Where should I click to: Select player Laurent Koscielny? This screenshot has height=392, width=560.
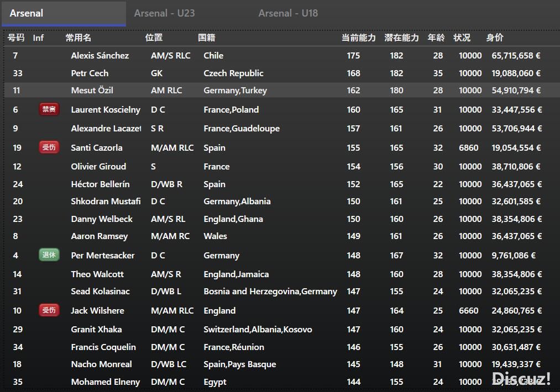click(x=106, y=109)
